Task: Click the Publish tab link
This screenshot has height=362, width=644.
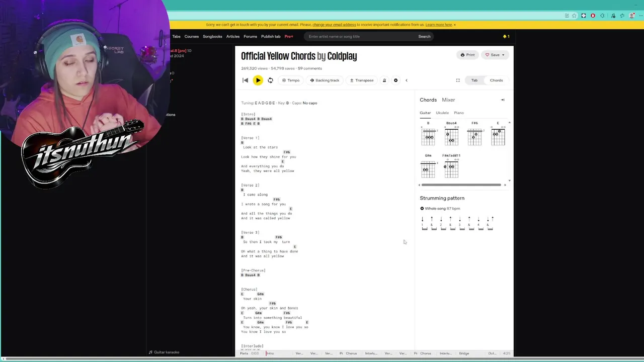Action: pyautogui.click(x=271, y=36)
